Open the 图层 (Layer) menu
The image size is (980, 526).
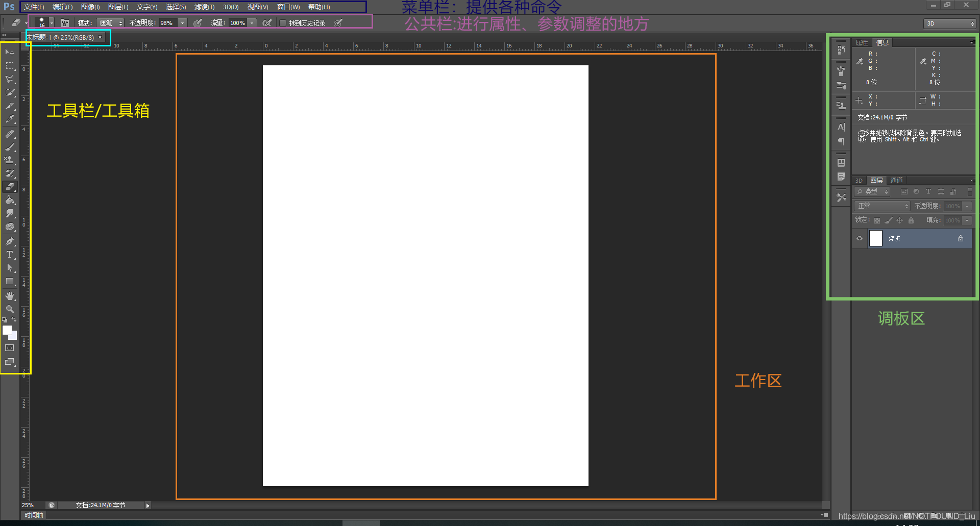(x=118, y=7)
